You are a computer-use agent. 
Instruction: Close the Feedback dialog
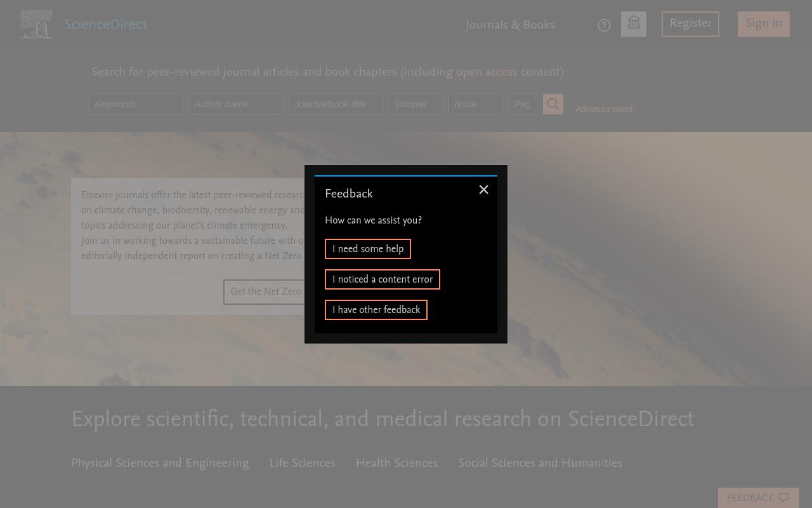[x=483, y=190]
